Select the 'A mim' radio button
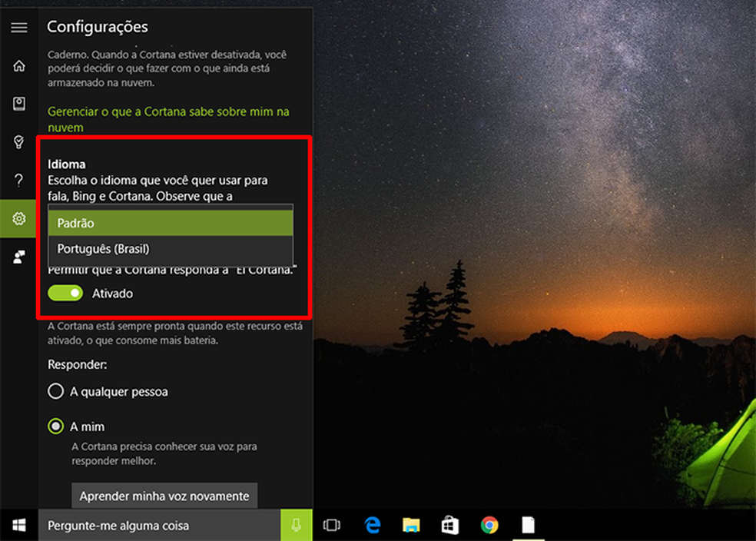The height and width of the screenshot is (541, 756). point(55,426)
